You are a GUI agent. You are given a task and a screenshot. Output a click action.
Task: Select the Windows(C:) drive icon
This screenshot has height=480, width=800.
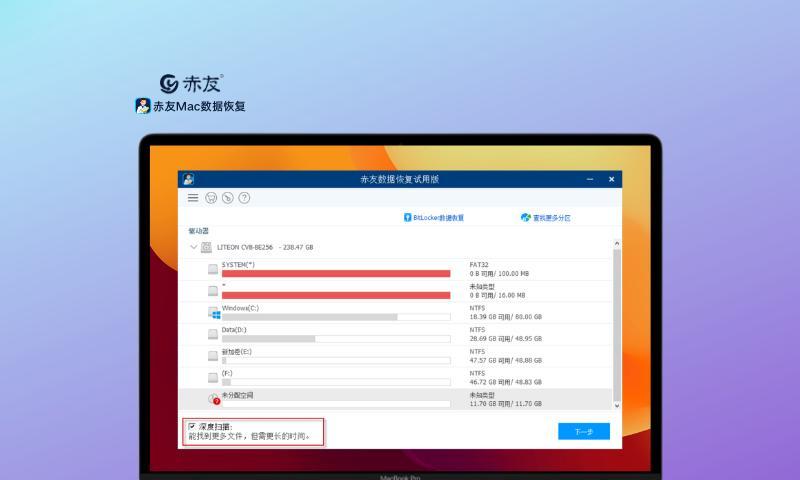click(x=214, y=313)
